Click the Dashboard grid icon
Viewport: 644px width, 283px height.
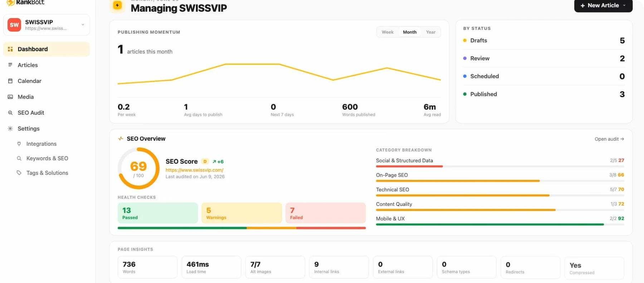[x=10, y=49]
